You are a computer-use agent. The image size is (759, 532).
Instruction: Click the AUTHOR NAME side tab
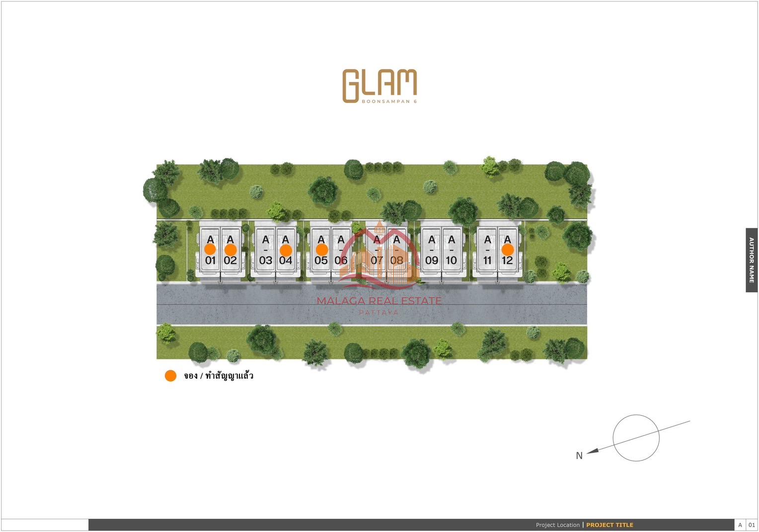coord(752,260)
